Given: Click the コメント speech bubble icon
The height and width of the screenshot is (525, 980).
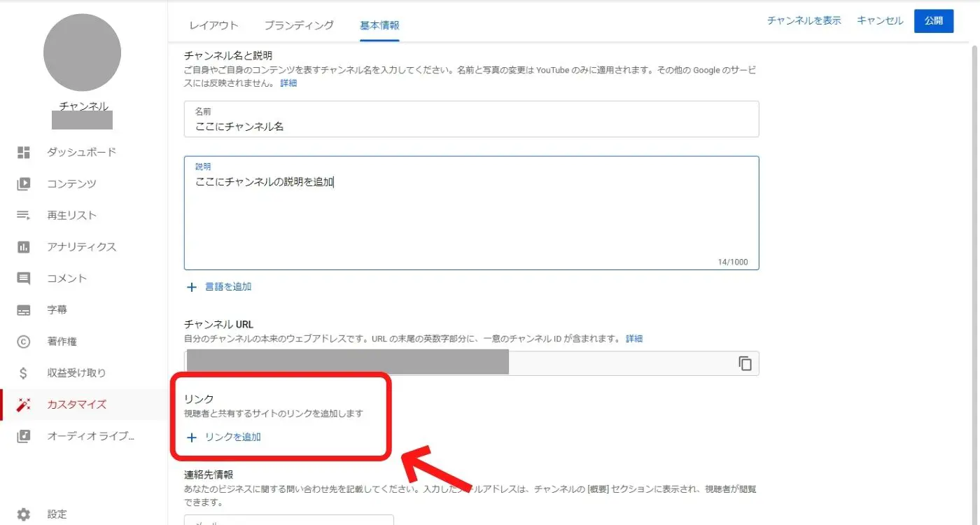Looking at the screenshot, I should [x=24, y=278].
